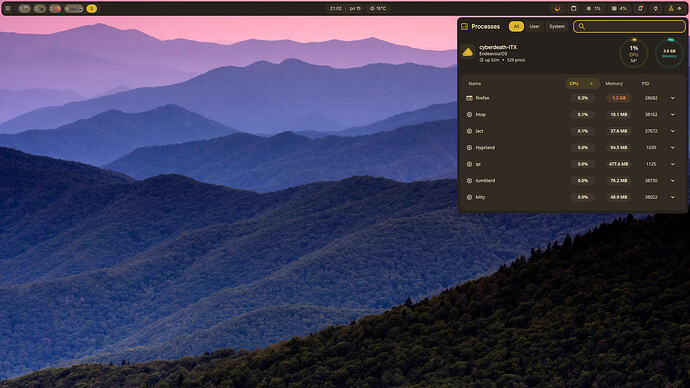The image size is (690, 388).
Task: Click the EndeavourOS logo icon
Action: coord(468,53)
